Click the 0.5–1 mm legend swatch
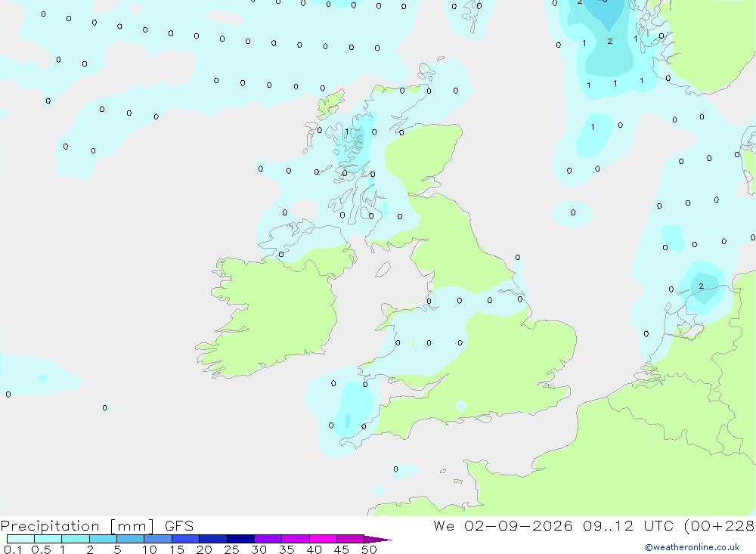 (x=48, y=539)
